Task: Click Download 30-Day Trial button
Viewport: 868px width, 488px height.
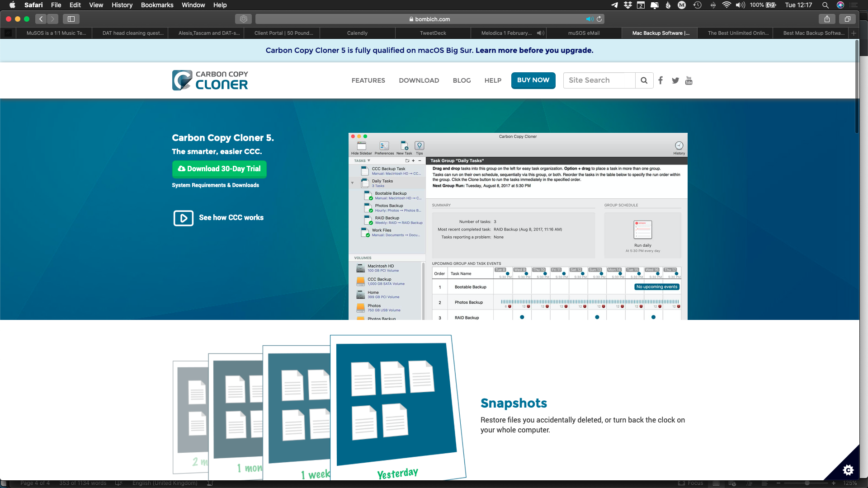Action: click(219, 169)
